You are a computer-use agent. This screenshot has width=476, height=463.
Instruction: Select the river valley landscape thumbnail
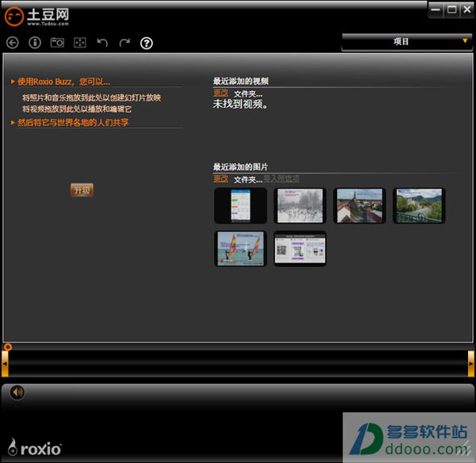[x=419, y=205]
